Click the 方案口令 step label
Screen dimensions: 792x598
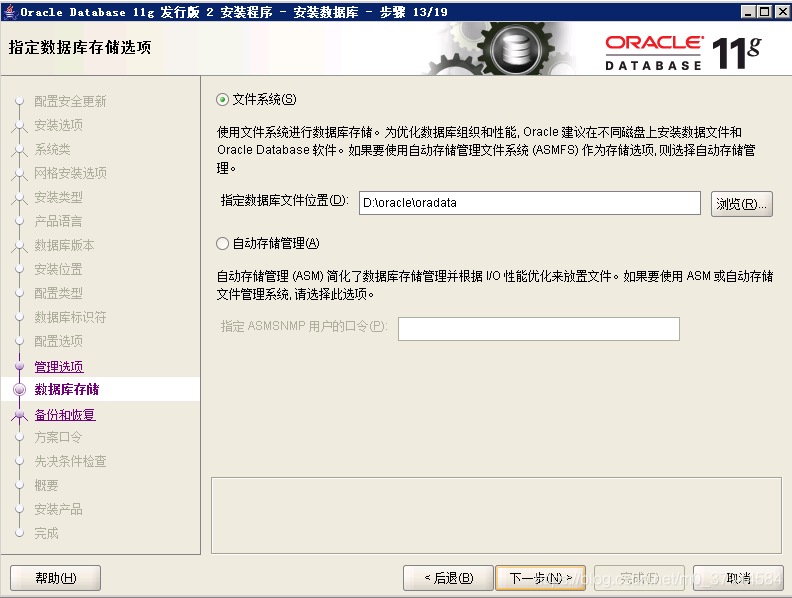58,437
